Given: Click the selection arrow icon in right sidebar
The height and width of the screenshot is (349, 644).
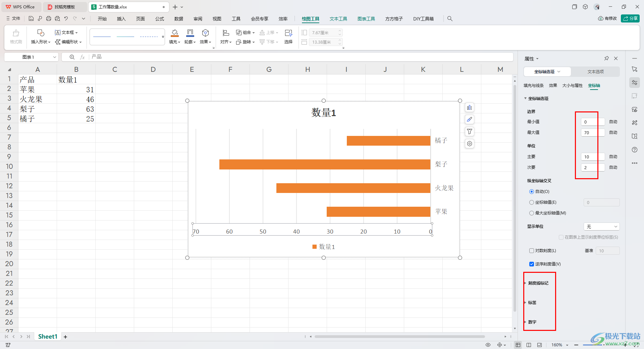Looking at the screenshot, I should coord(635,69).
